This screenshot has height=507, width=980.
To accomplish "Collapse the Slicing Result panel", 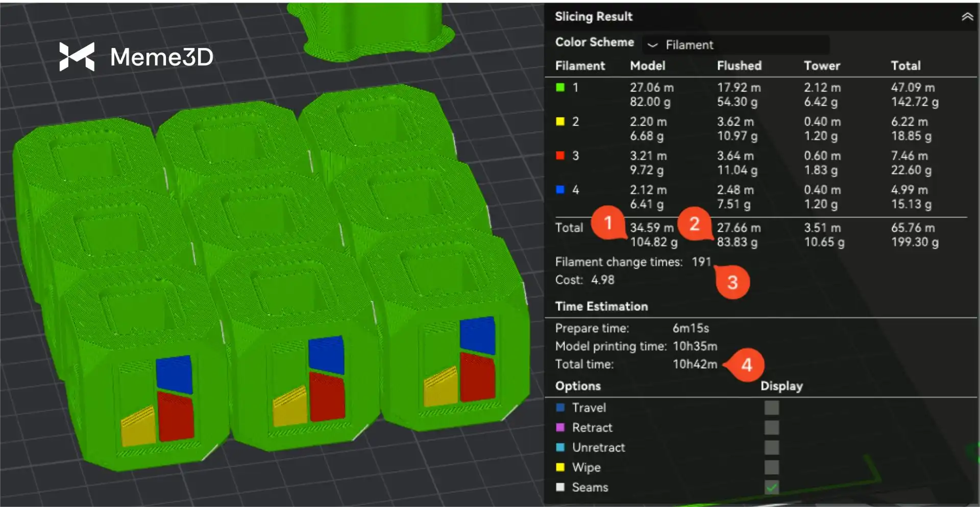I will click(967, 17).
